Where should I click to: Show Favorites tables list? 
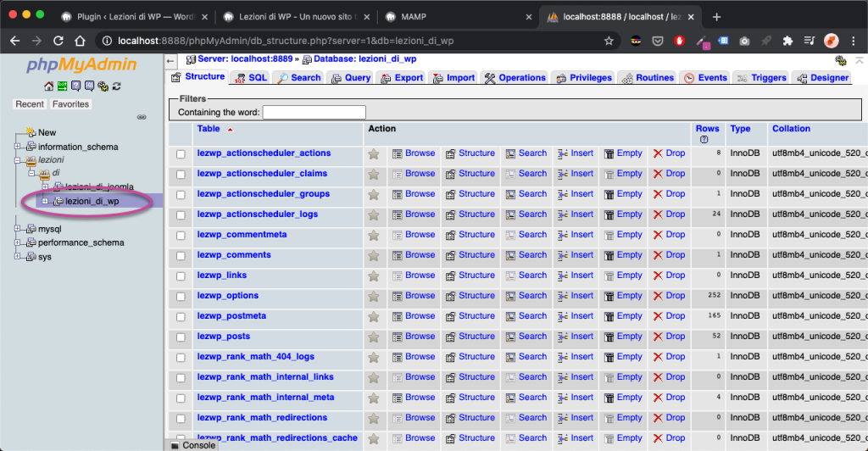coord(70,104)
